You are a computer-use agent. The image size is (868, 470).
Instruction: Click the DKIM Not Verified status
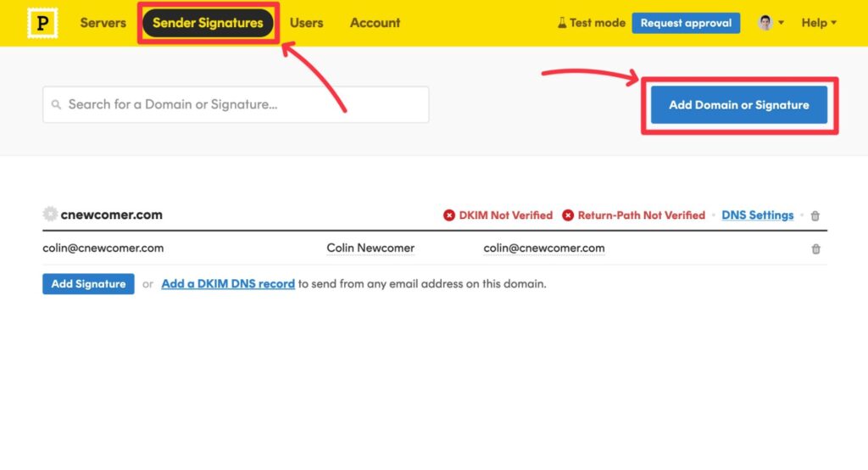point(505,215)
